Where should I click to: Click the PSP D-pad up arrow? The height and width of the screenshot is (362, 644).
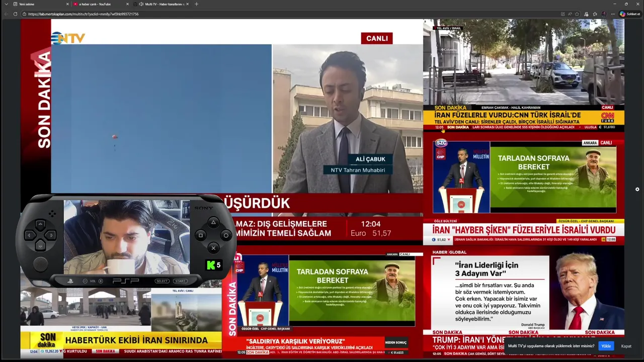[x=40, y=225]
